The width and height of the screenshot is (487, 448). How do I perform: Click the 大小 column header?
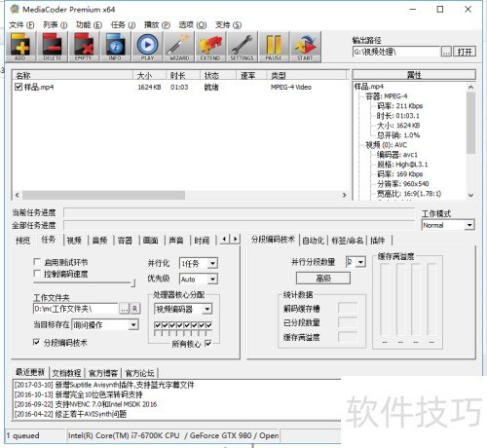(150, 76)
